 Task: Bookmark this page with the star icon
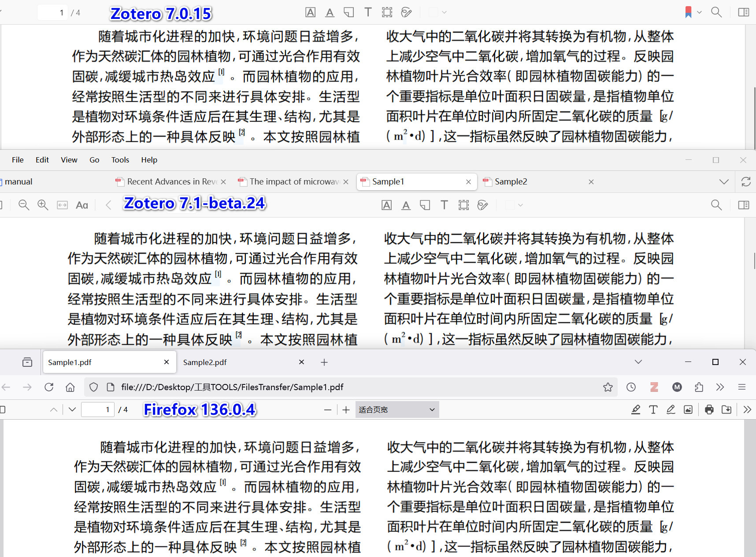(x=608, y=387)
